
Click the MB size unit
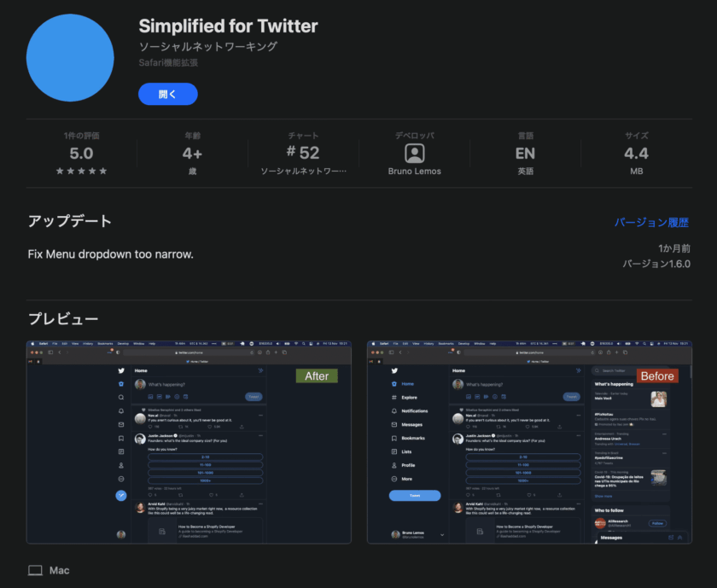pos(637,171)
